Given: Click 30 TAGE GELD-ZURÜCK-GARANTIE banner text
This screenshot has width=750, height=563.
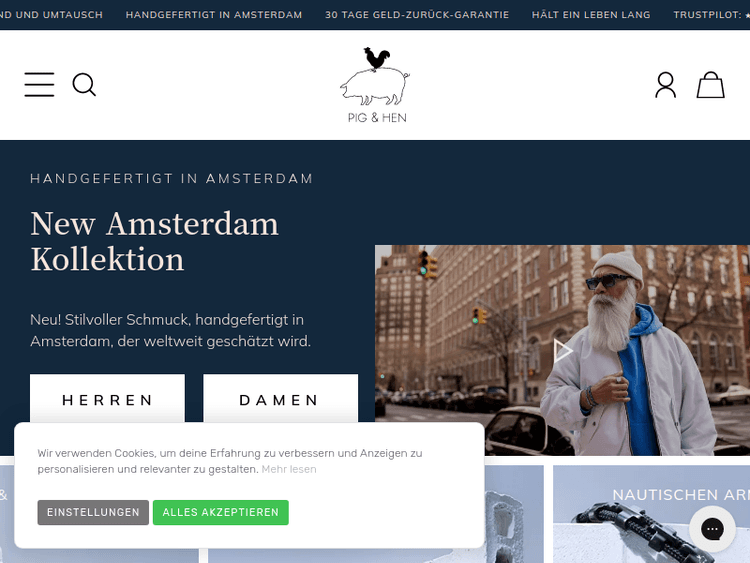Looking at the screenshot, I should click(x=417, y=15).
